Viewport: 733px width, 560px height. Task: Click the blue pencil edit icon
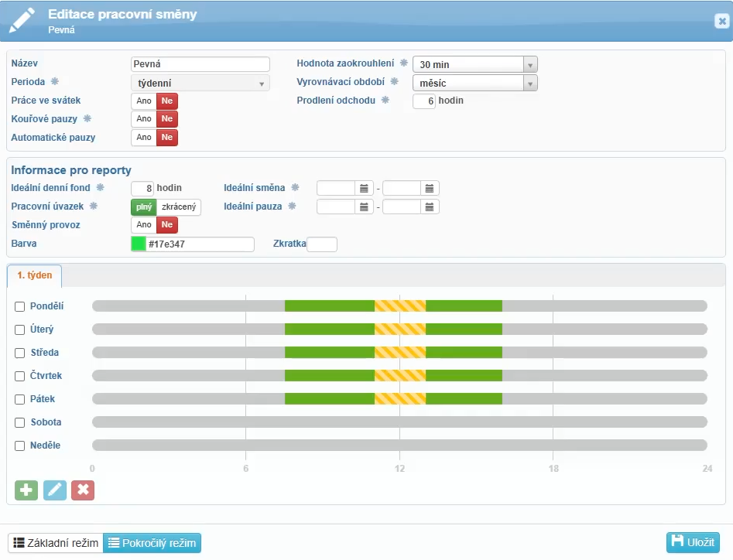tap(55, 490)
